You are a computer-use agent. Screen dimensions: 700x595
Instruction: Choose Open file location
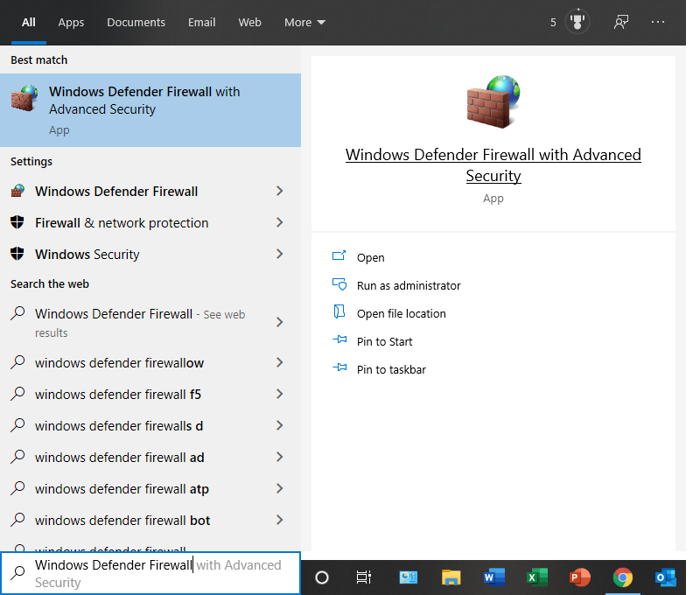click(x=402, y=314)
